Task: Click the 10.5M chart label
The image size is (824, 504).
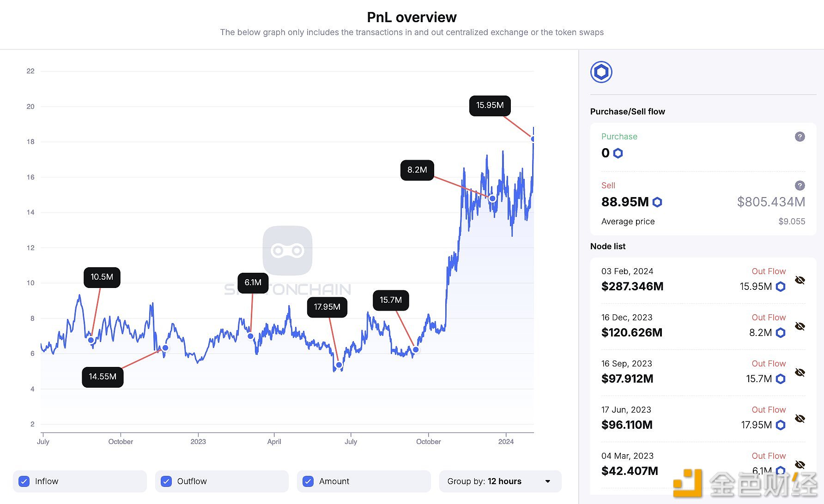Action: coord(102,277)
